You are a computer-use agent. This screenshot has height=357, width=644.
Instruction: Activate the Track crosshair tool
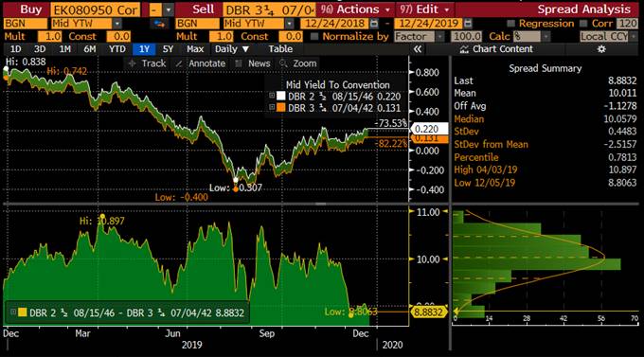tap(148, 63)
